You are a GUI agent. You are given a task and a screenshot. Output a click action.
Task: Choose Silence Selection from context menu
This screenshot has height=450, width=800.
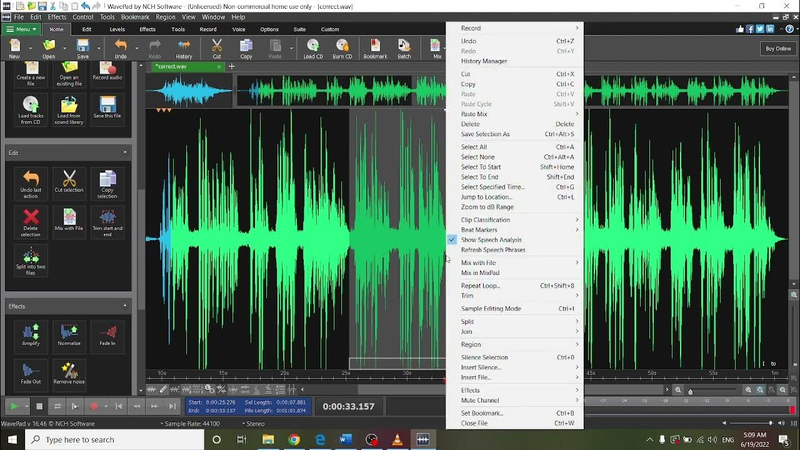[x=515, y=357]
